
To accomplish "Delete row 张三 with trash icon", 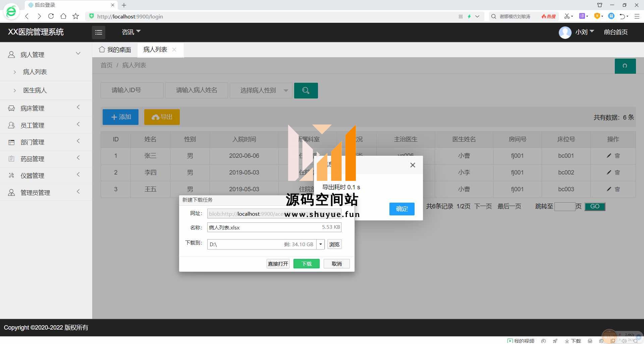I will [617, 155].
